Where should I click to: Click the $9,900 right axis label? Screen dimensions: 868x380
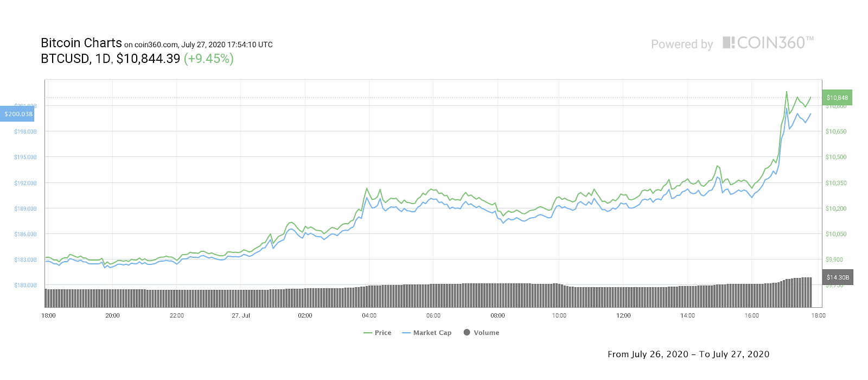click(x=834, y=259)
